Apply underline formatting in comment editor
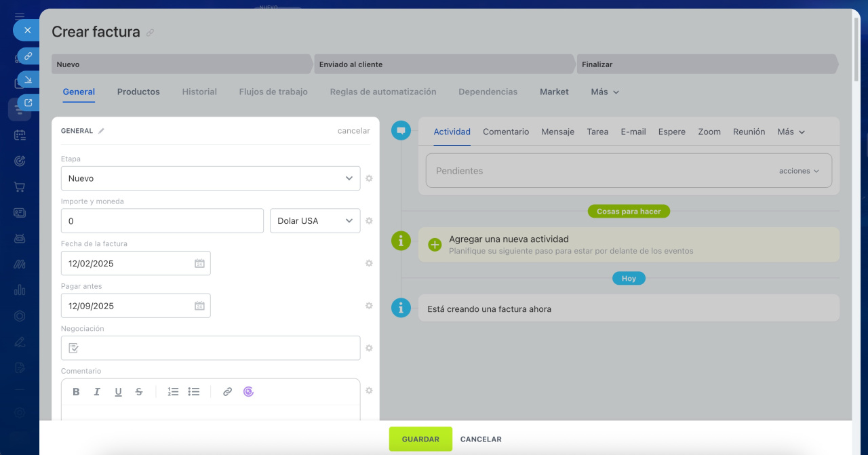 118,392
